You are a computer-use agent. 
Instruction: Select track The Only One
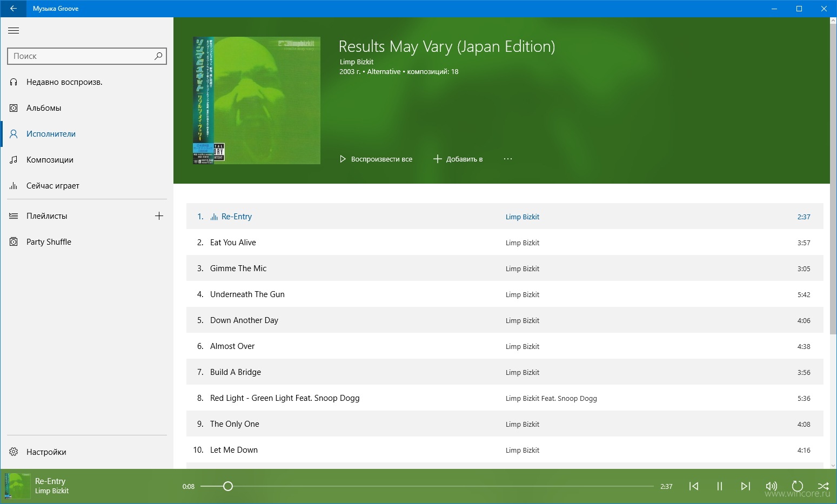[505, 424]
